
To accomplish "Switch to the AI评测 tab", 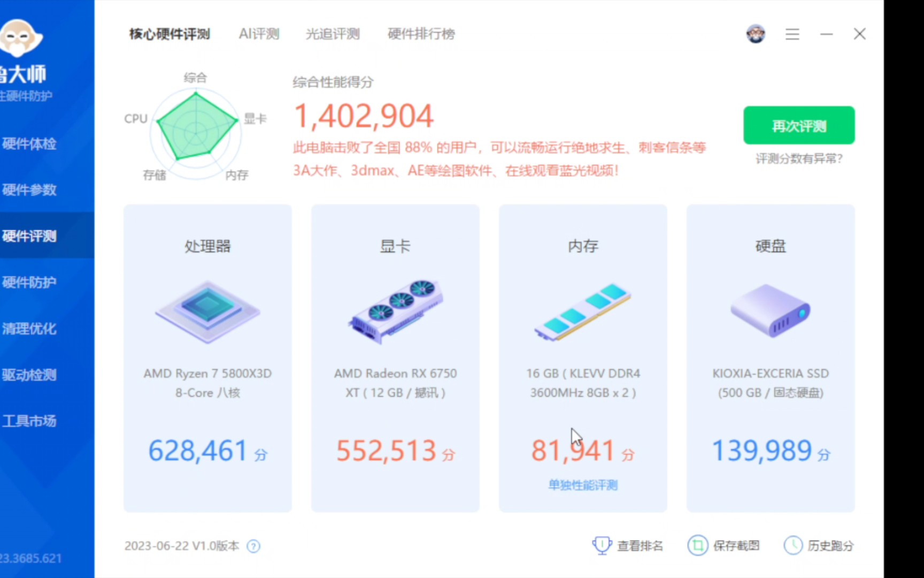I will click(x=259, y=34).
